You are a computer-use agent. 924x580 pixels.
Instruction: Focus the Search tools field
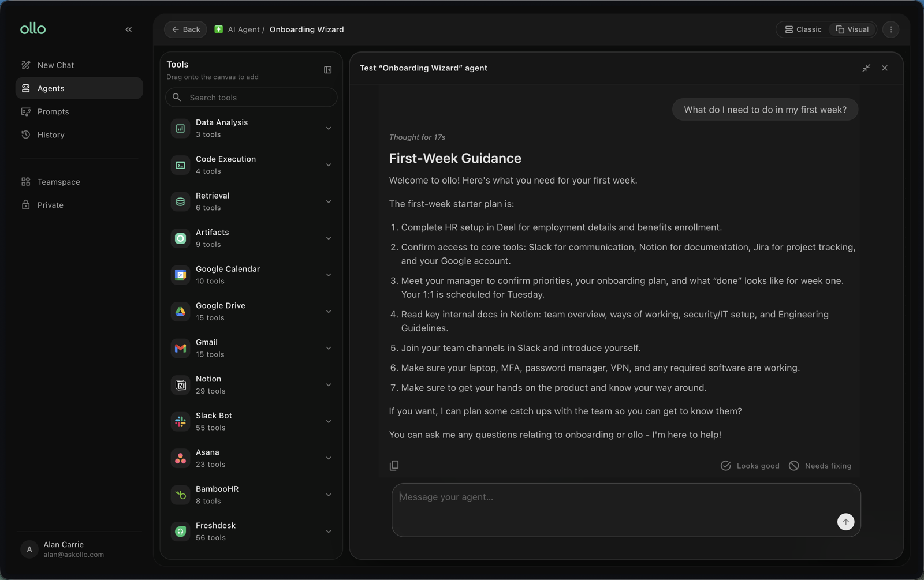point(251,98)
